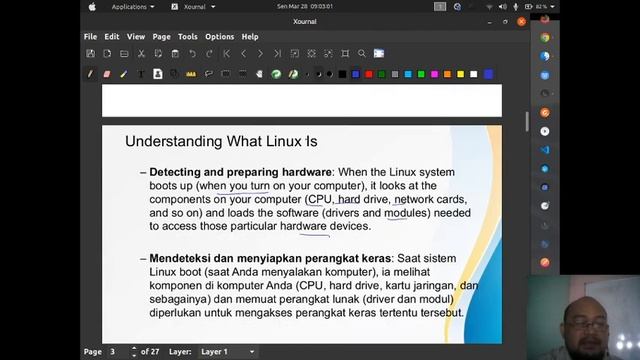This screenshot has width=640, height=360.
Task: Open the Help menu
Action: 250,37
